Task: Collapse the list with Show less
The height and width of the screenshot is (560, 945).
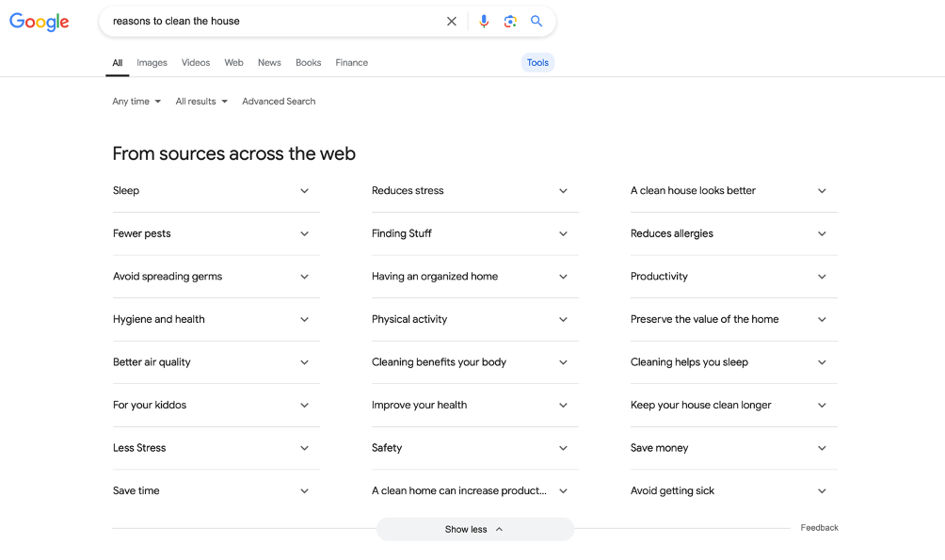Action: coord(475,529)
